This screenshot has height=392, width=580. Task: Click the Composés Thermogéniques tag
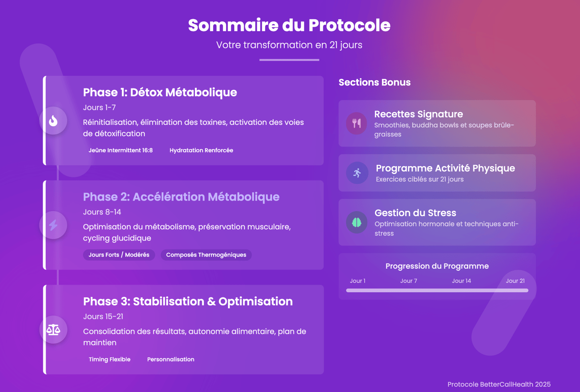[x=206, y=255]
